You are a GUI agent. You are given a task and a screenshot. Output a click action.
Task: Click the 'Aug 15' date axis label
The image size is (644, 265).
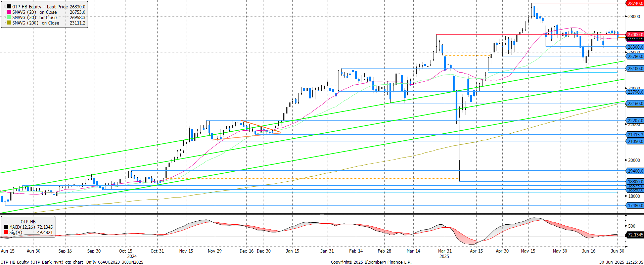point(8,251)
